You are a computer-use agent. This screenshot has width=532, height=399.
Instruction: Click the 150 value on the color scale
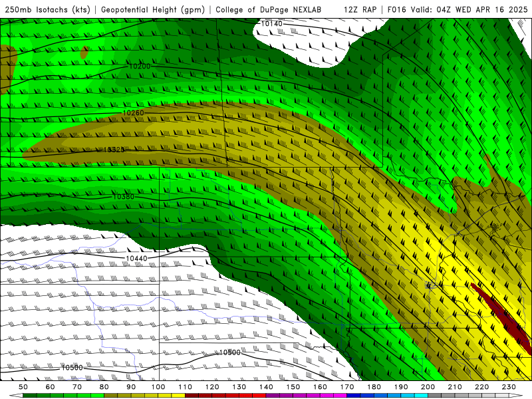[293, 387]
